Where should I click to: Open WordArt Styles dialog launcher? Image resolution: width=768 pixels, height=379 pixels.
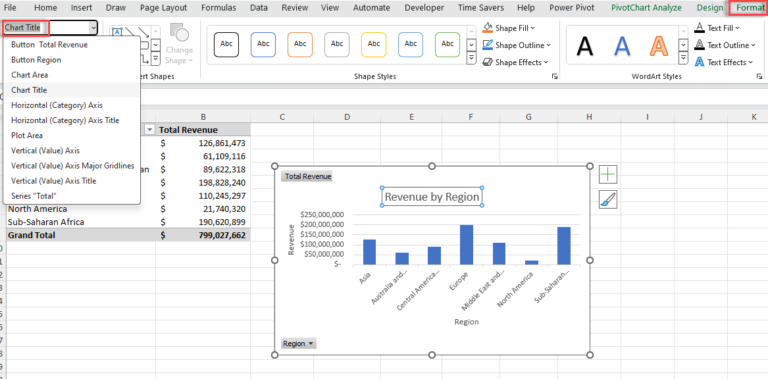(759, 76)
